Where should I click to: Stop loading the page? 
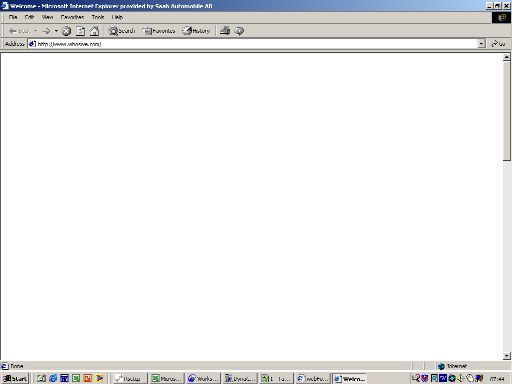click(x=66, y=31)
